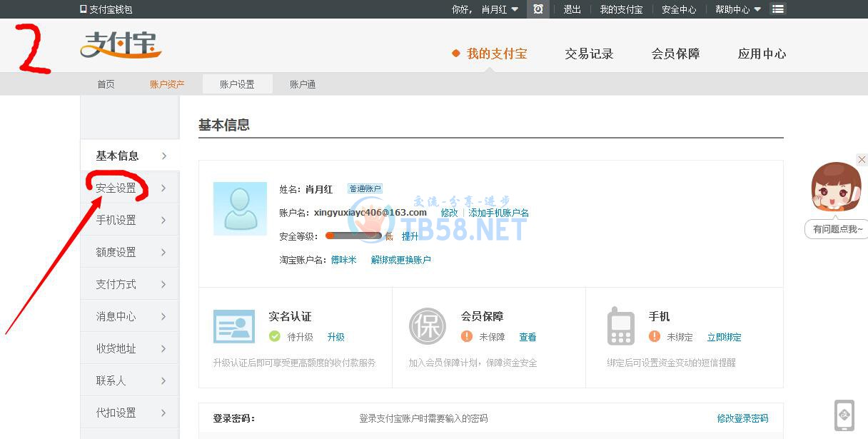Open the list menu icon at top right

(778, 9)
